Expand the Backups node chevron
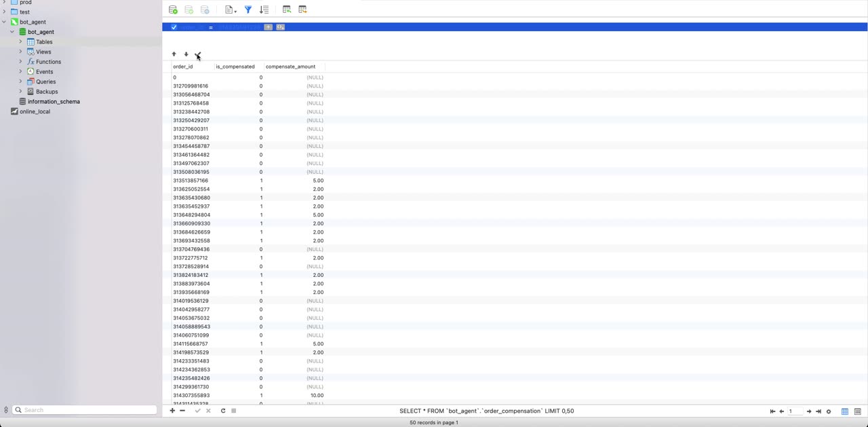This screenshot has height=427, width=868. coord(20,91)
